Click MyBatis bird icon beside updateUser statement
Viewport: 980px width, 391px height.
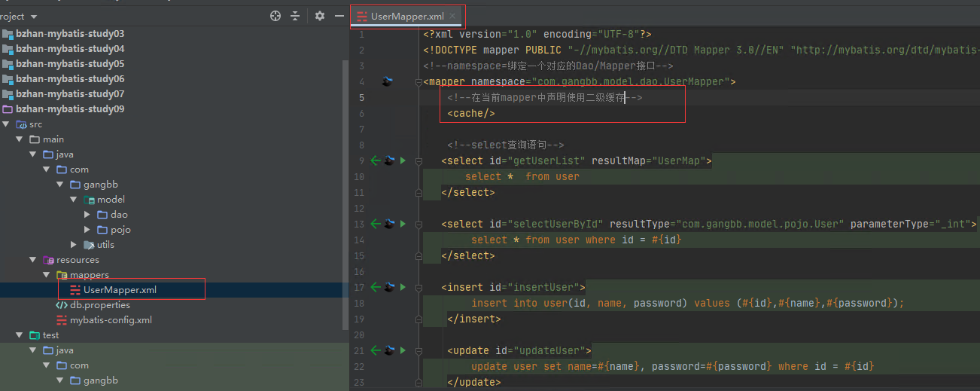tap(389, 350)
